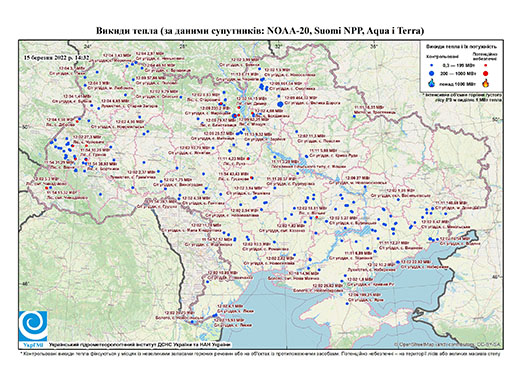Select the red marker in far southwest
The image size is (520, 368).
tap(46, 188)
